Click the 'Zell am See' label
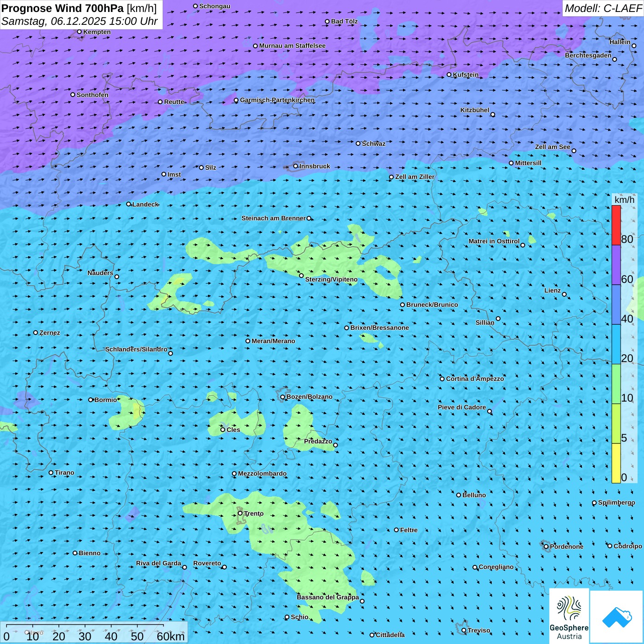 coord(552,147)
